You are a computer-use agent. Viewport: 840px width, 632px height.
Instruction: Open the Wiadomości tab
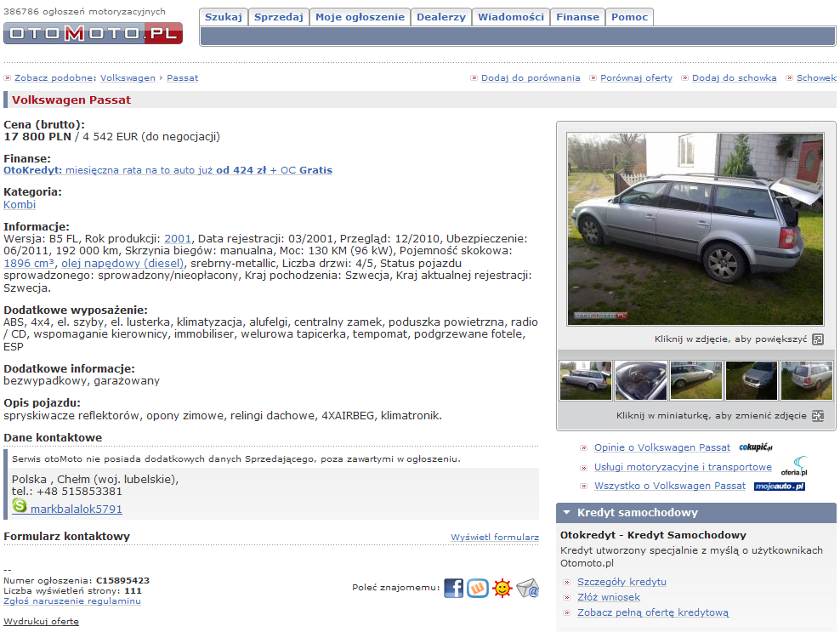(511, 17)
